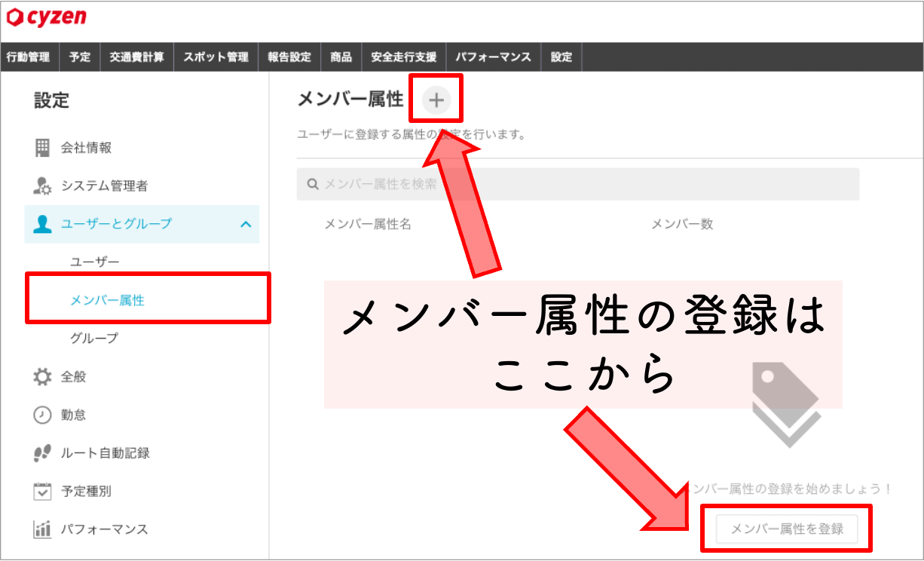Viewport: 924px width, 561px height.
Task: Click the パフォーマンス bar chart icon in sidebar
Action: coord(43,529)
